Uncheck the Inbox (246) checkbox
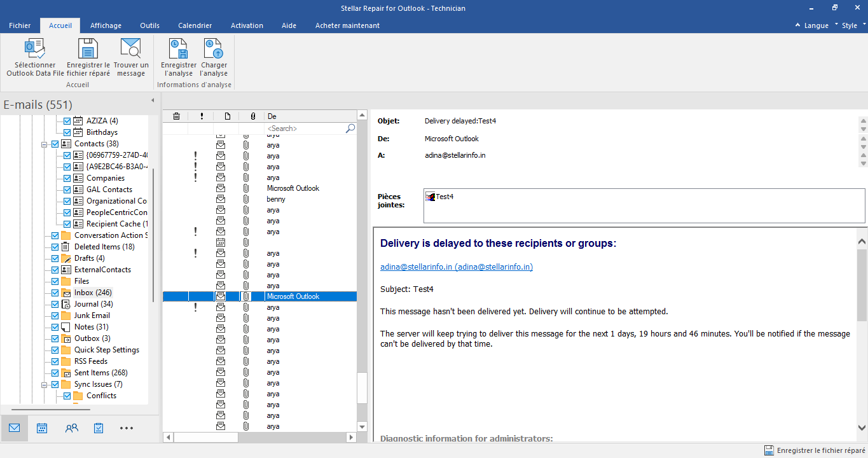 pos(55,293)
